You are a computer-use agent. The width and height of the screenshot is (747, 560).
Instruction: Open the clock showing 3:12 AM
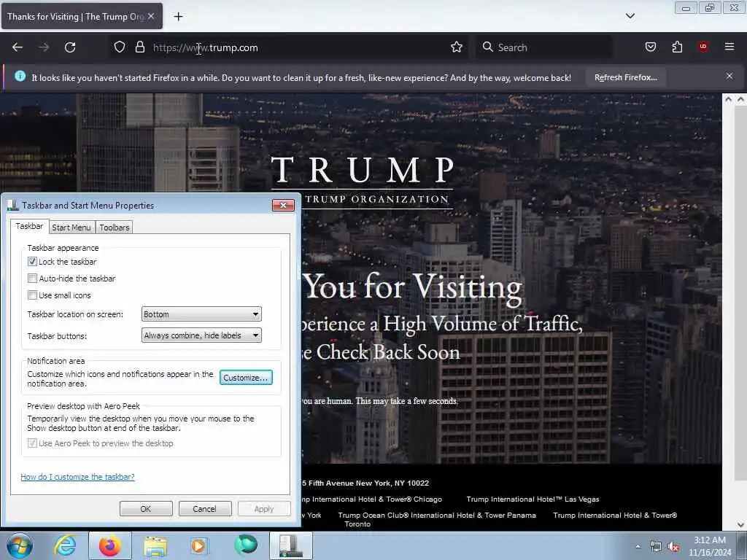tap(710, 546)
